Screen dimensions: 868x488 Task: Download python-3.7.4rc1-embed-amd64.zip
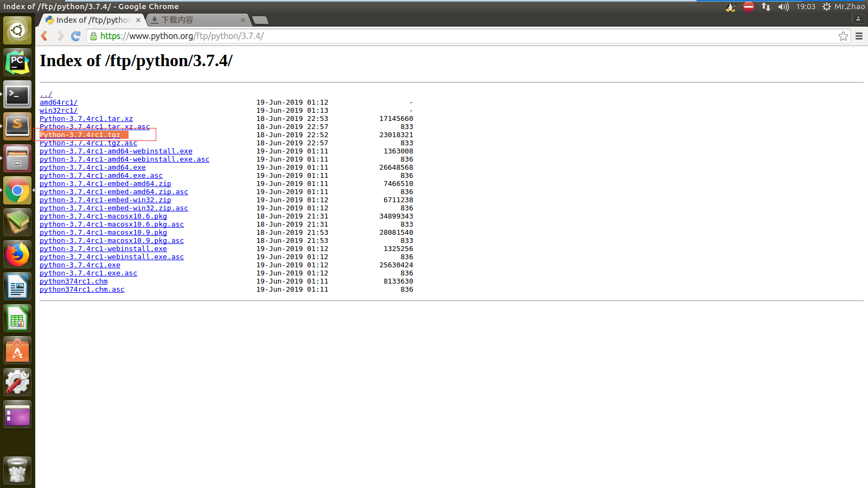[105, 184]
